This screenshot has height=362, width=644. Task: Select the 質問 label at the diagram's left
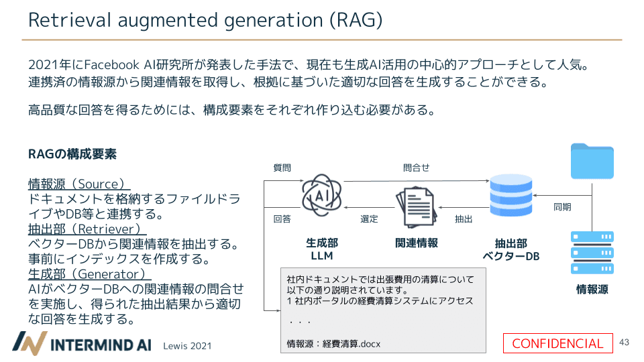[x=282, y=168]
